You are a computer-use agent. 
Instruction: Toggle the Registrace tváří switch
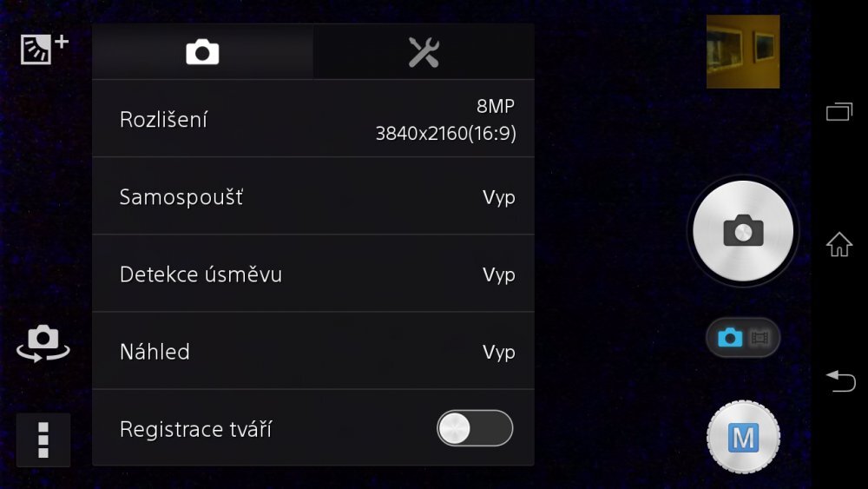point(475,428)
